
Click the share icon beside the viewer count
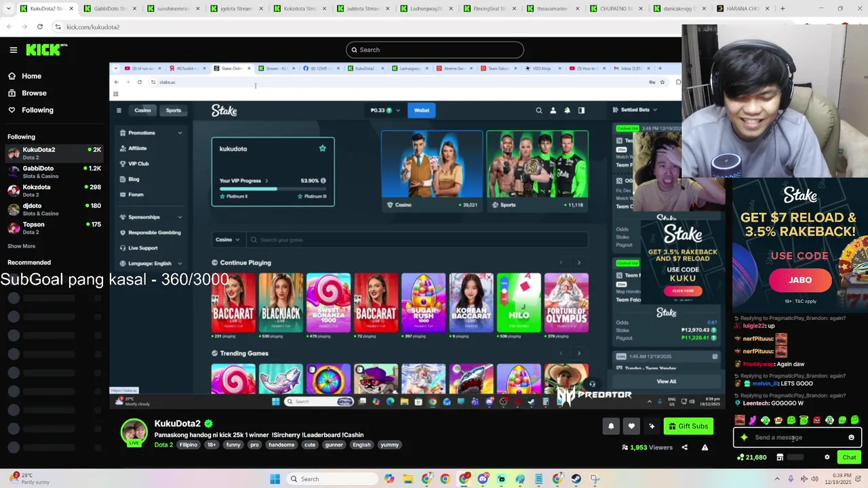pyautogui.click(x=684, y=447)
